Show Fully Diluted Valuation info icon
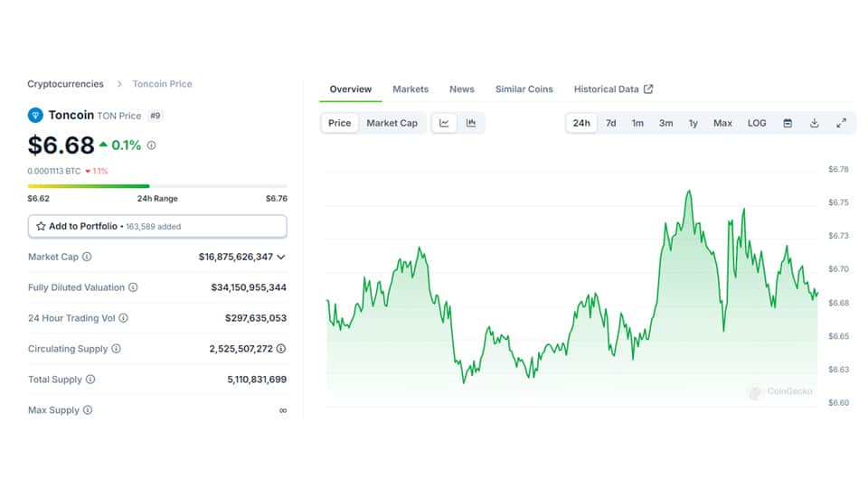This screenshot has width=868, height=488. (x=133, y=287)
